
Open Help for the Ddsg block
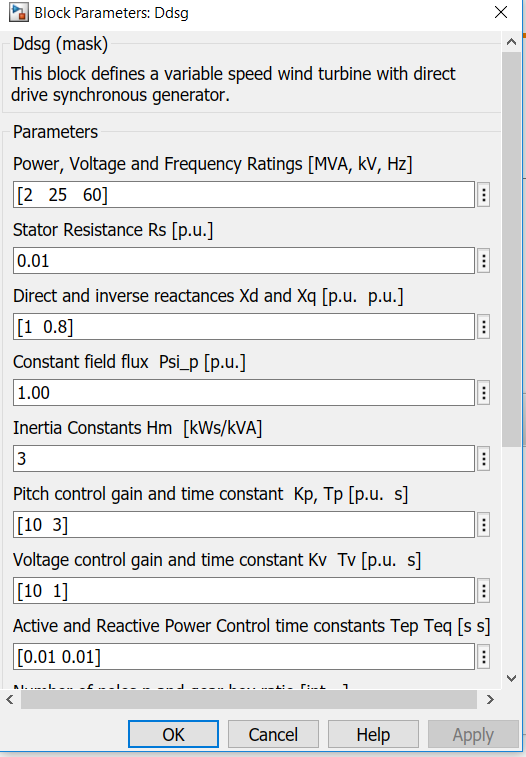[373, 734]
